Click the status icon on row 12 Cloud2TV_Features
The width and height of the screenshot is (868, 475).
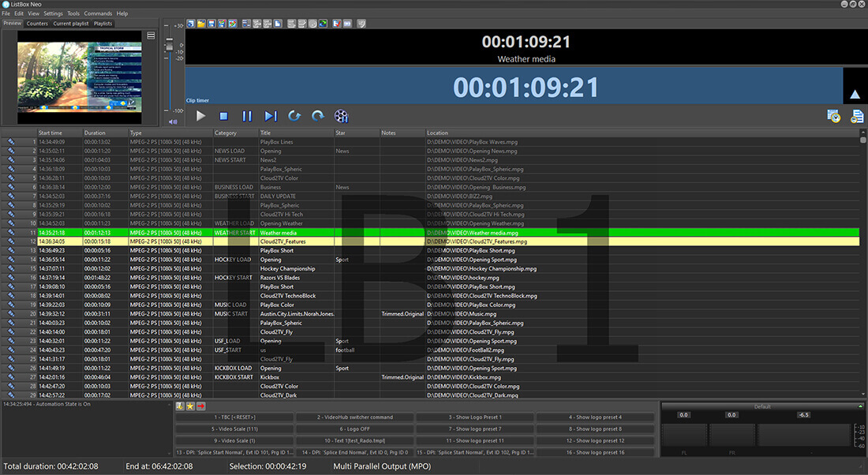[x=11, y=241]
